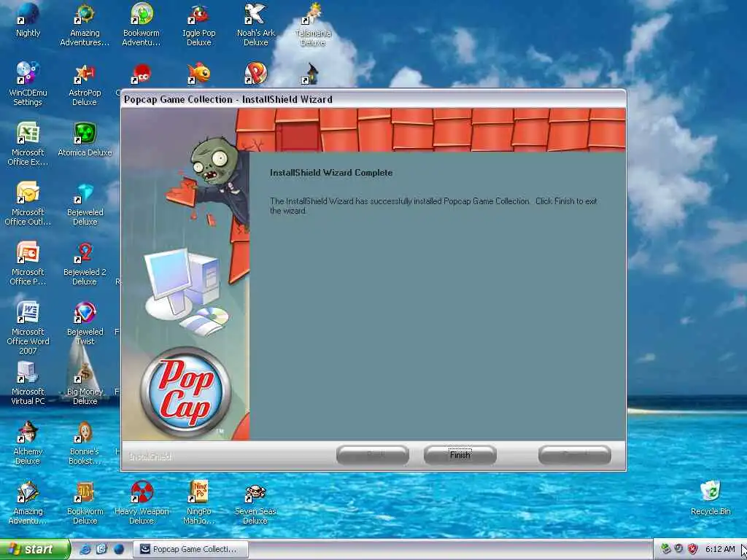Launch Nightly from the Quick Launch bar
The width and height of the screenshot is (747, 560).
119,549
